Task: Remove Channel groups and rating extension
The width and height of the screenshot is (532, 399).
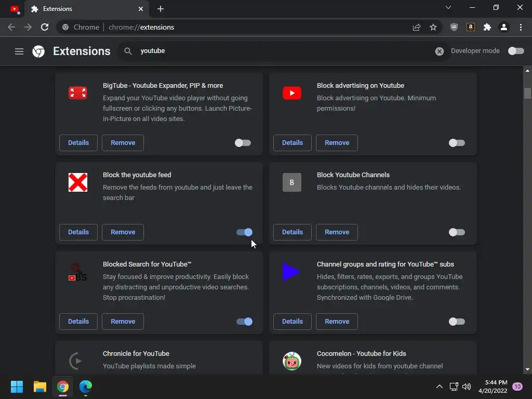Action: point(337,321)
